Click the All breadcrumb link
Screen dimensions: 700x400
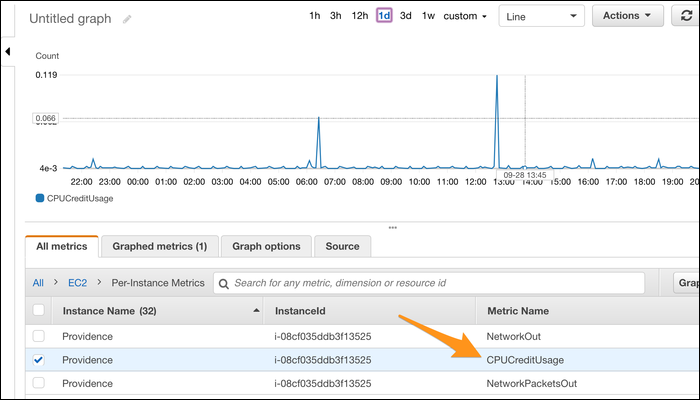click(x=38, y=283)
